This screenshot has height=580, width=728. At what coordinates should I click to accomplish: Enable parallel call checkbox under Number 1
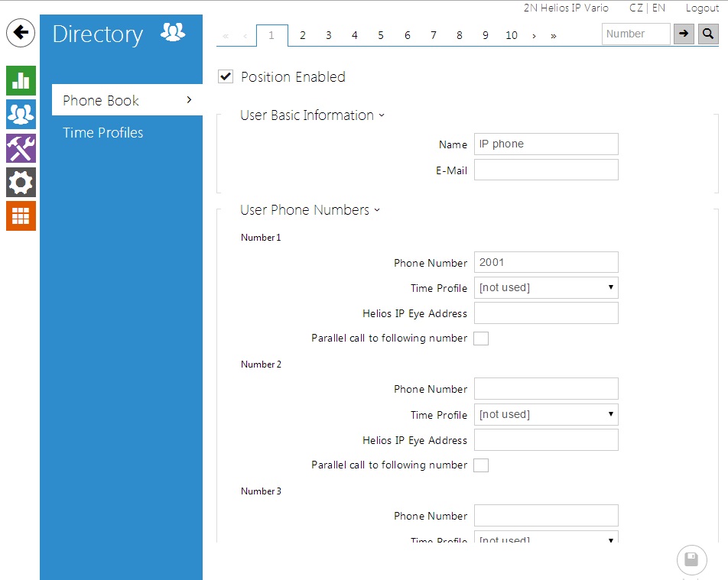(481, 339)
